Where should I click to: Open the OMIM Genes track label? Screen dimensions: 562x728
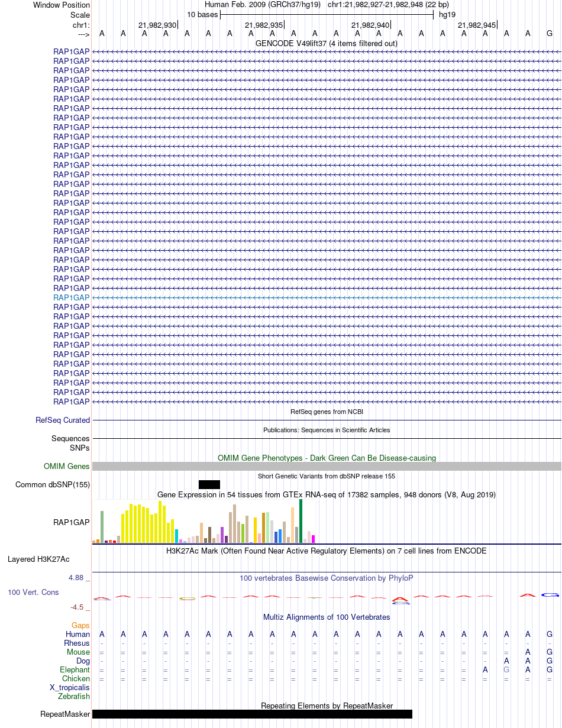pos(67,466)
